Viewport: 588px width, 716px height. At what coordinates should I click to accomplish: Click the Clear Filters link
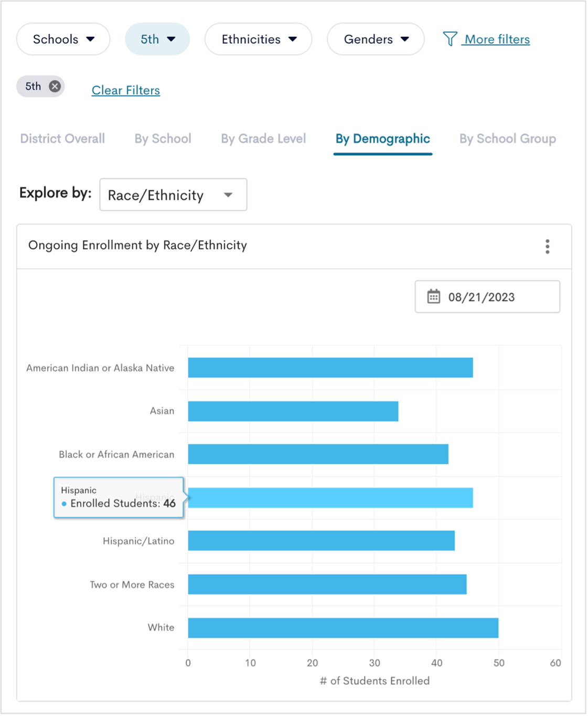[125, 90]
